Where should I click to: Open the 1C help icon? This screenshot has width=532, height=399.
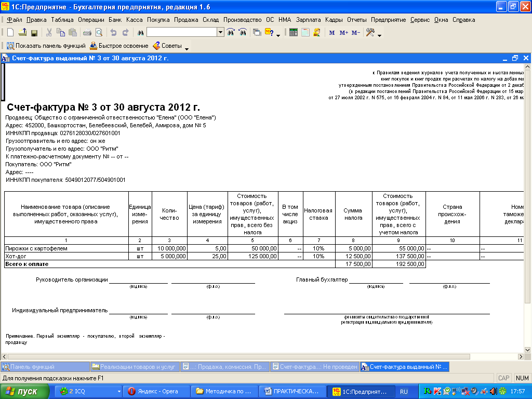(269, 33)
